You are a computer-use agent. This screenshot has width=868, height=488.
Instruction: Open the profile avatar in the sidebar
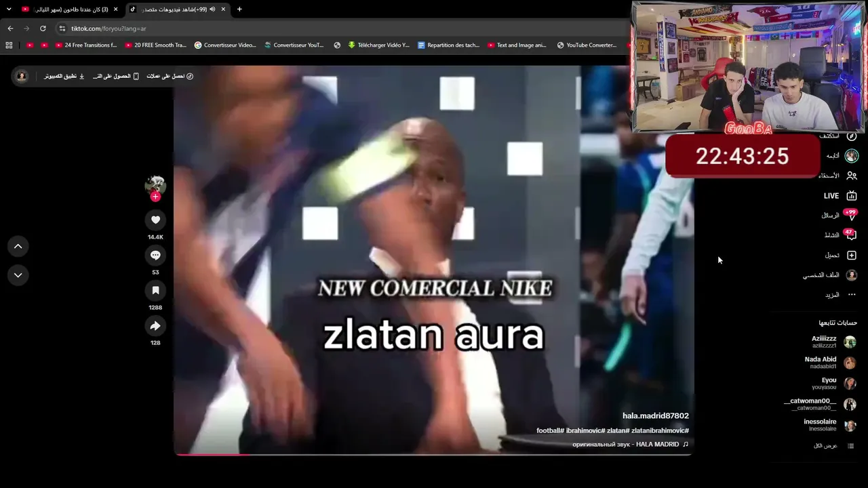852,275
